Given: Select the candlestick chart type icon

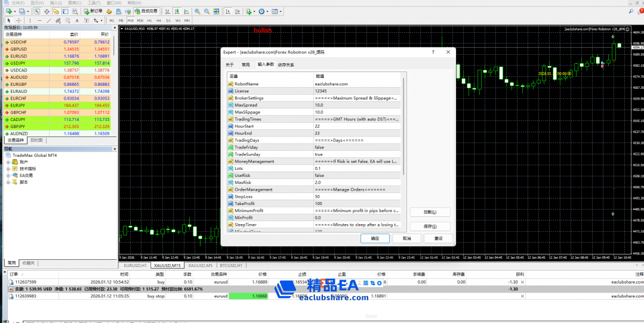Looking at the screenshot, I should (177, 11).
